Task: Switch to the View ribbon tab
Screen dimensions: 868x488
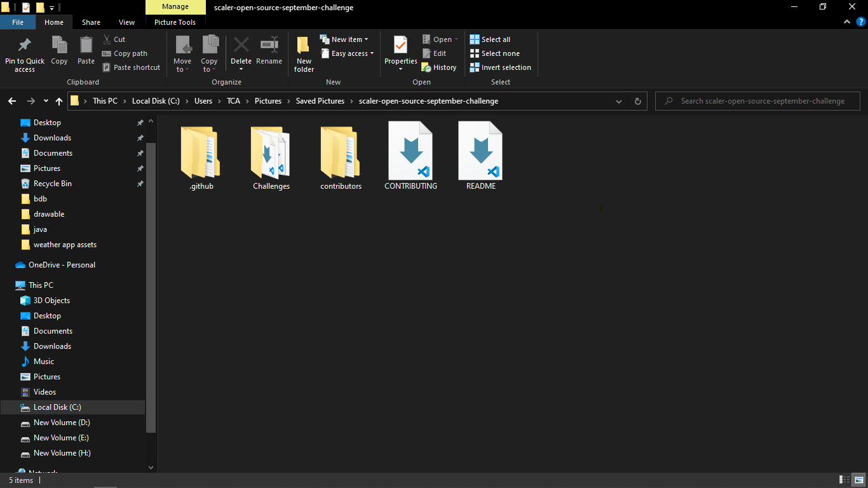Action: (x=126, y=22)
